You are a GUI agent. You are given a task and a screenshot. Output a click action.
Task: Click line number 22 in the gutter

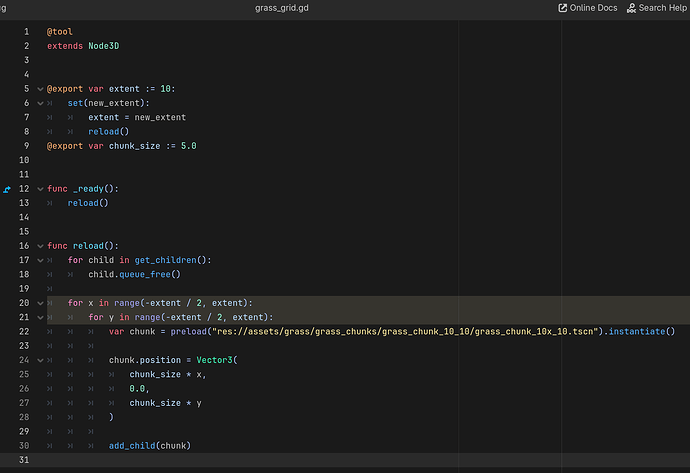[x=24, y=332]
